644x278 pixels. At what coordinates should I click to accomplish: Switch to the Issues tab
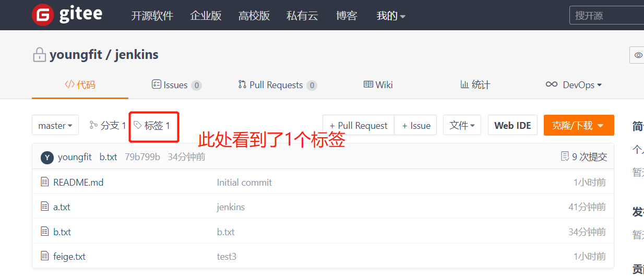(x=176, y=85)
